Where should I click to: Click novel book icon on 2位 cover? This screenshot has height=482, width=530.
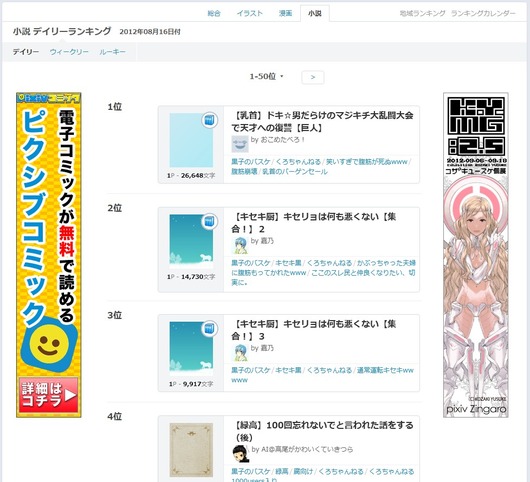pos(210,221)
